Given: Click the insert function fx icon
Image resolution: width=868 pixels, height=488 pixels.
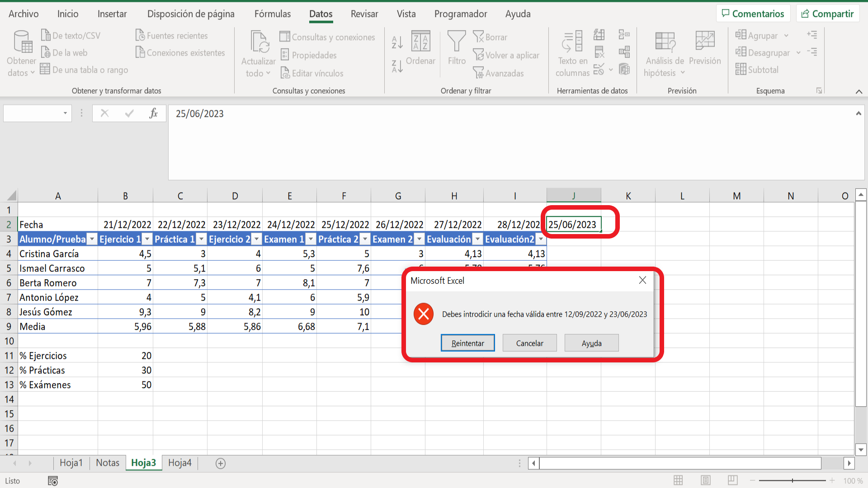Looking at the screenshot, I should click(154, 113).
